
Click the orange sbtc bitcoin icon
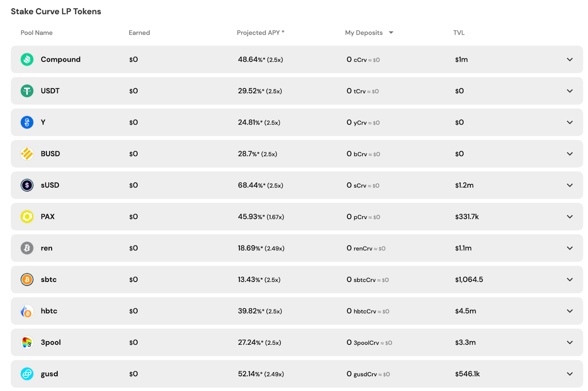(27, 279)
